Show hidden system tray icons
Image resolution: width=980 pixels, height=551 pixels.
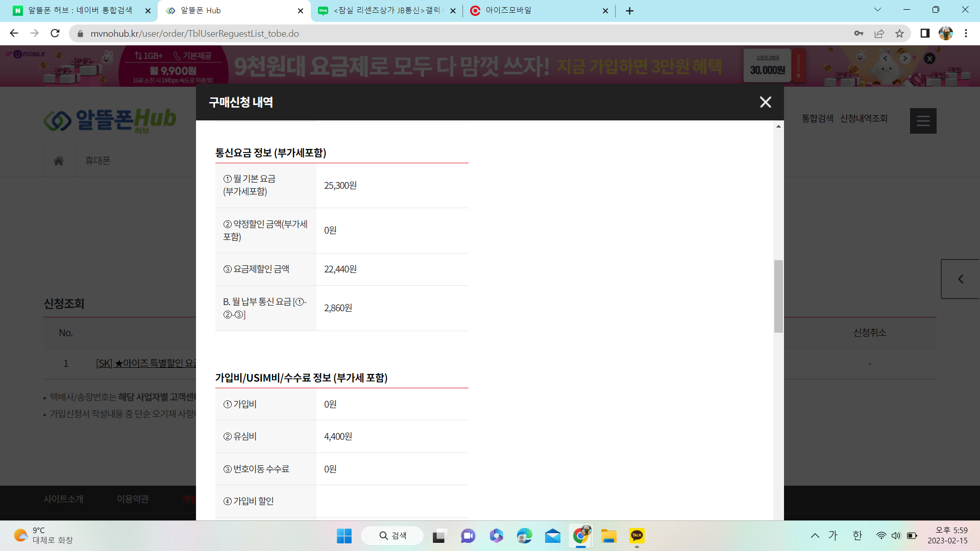click(815, 536)
